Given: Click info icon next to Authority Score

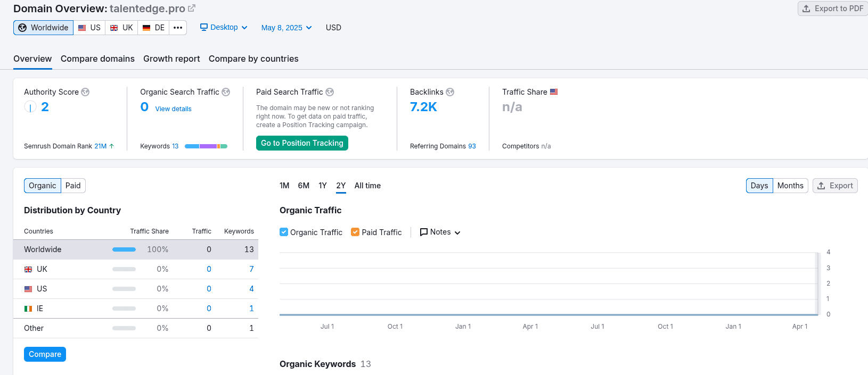Looking at the screenshot, I should point(85,92).
